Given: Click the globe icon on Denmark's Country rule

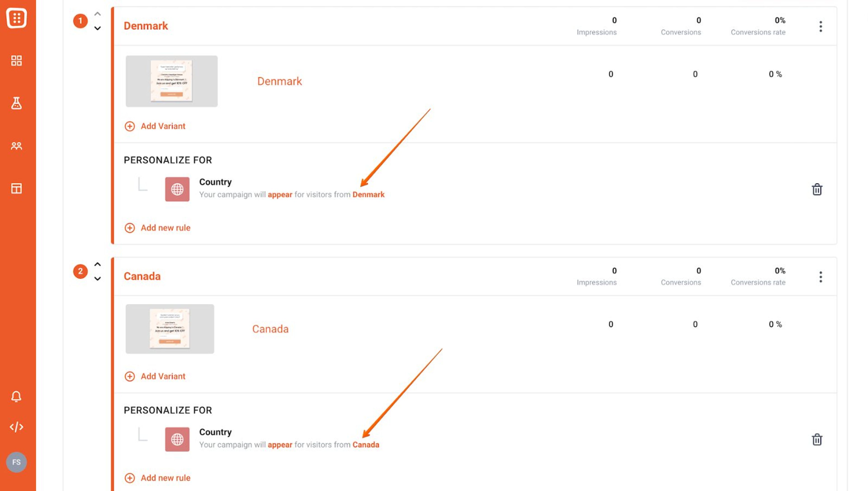Looking at the screenshot, I should tap(177, 189).
